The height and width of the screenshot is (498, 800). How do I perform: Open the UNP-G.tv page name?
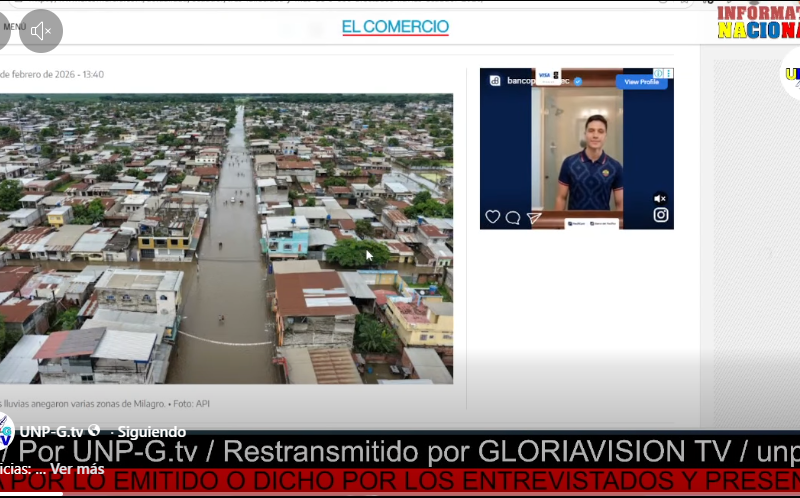coord(52,432)
